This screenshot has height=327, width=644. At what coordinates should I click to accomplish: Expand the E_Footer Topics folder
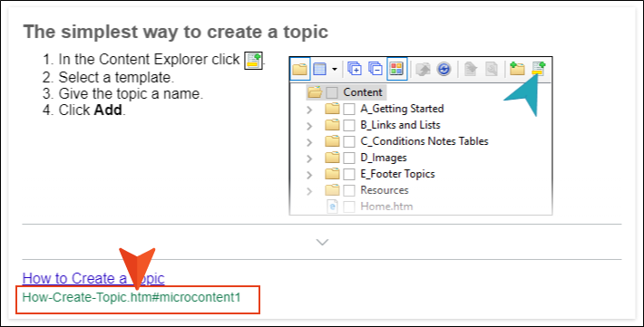pos(309,175)
